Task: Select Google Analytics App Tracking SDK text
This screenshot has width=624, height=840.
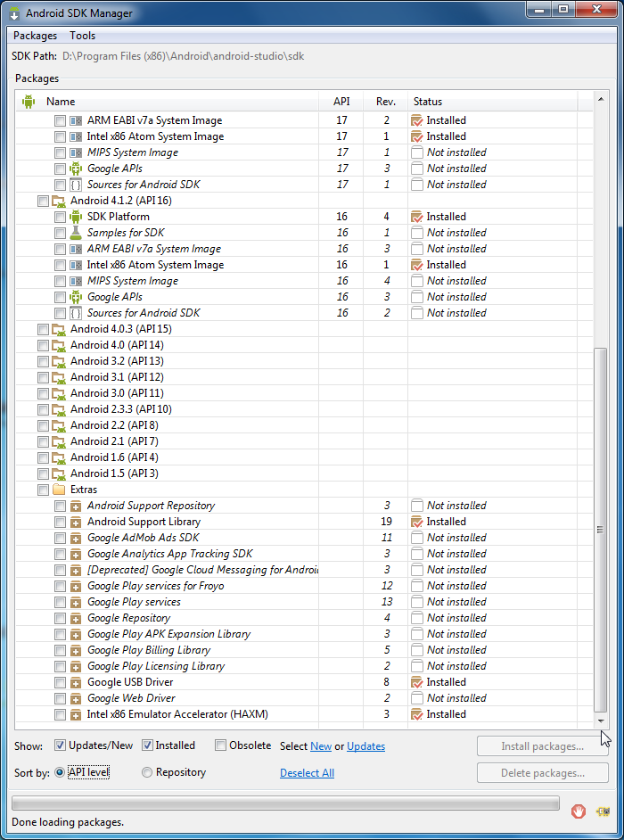Action: click(169, 554)
